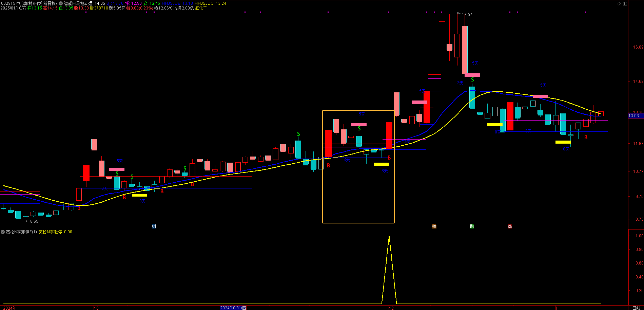644x310 pixels.
Task: Open the 智能回马枪Z indicator dropdown arrow
Action: coord(61,3)
